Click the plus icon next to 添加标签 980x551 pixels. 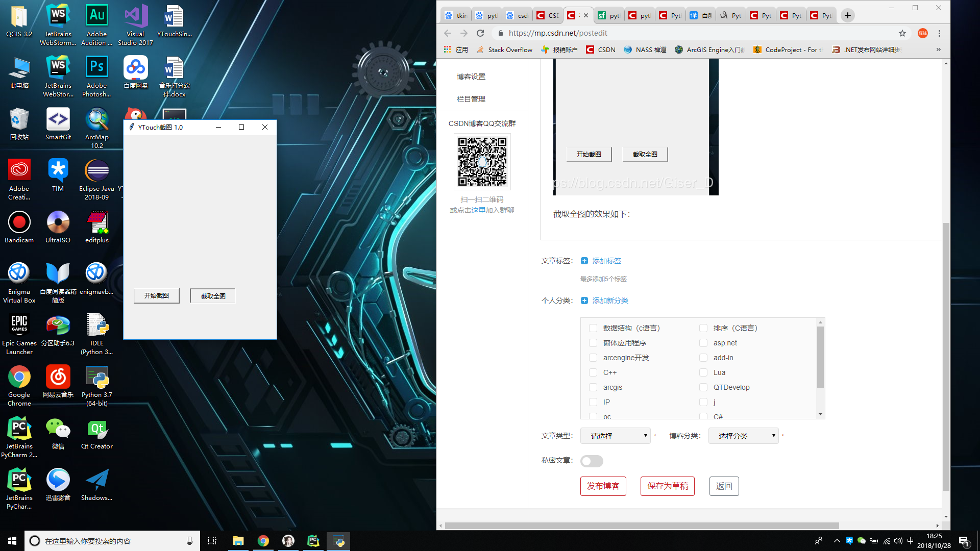point(584,260)
